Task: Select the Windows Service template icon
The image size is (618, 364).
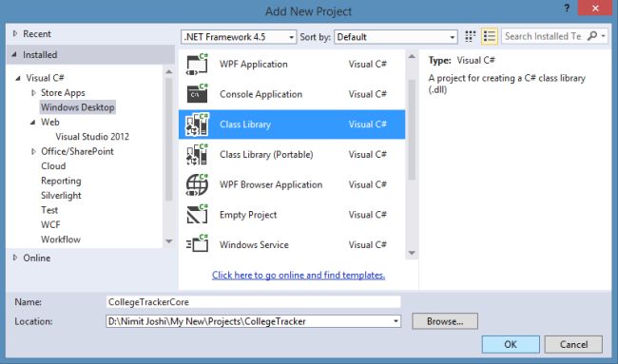Action: (197, 244)
